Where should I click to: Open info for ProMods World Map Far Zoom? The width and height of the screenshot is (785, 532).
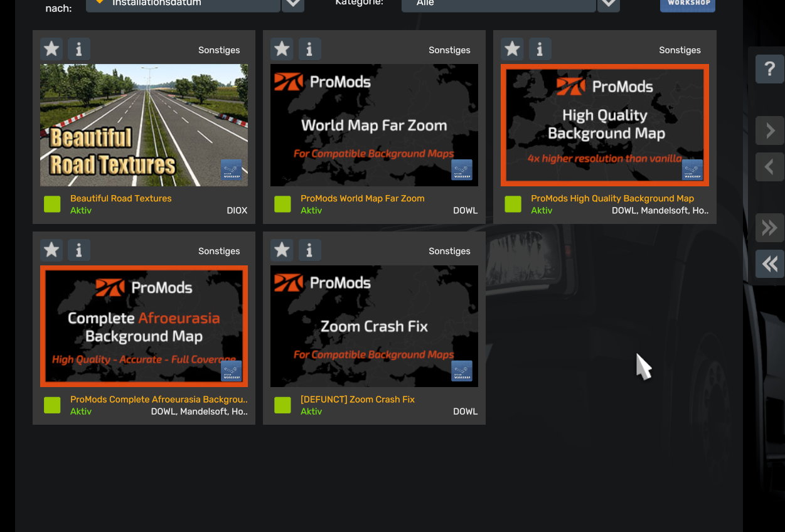tap(309, 48)
